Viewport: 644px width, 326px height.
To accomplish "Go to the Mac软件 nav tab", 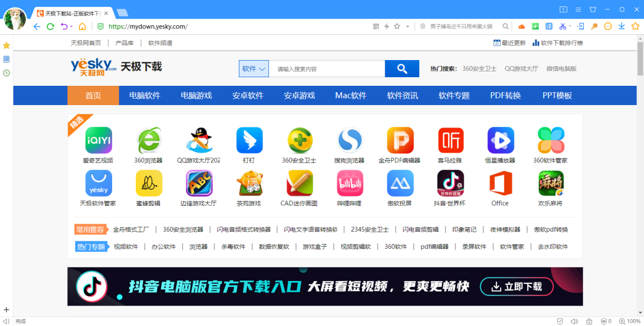I will [x=351, y=95].
